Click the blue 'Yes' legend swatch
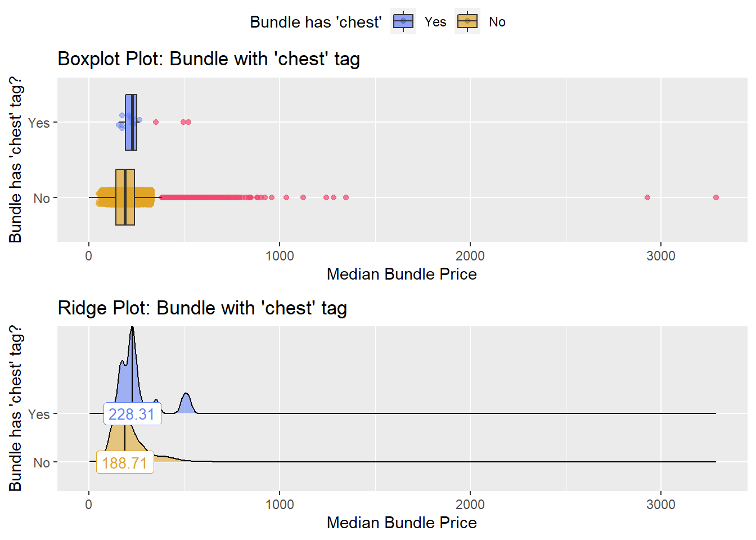 tap(403, 21)
